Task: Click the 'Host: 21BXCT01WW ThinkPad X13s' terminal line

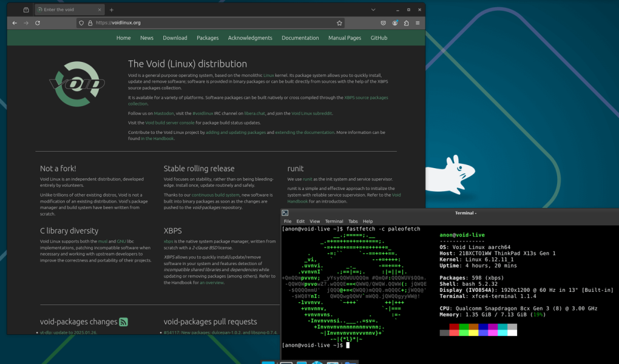Action: [498, 254]
